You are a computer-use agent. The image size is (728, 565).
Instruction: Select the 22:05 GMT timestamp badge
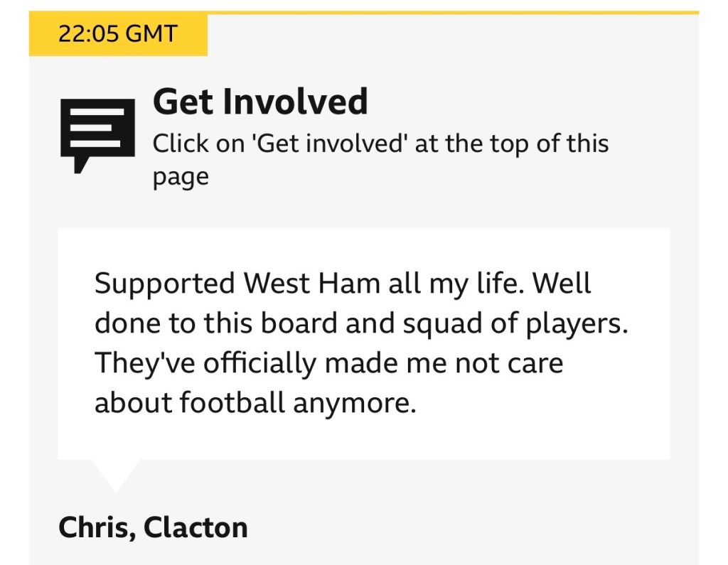point(118,35)
